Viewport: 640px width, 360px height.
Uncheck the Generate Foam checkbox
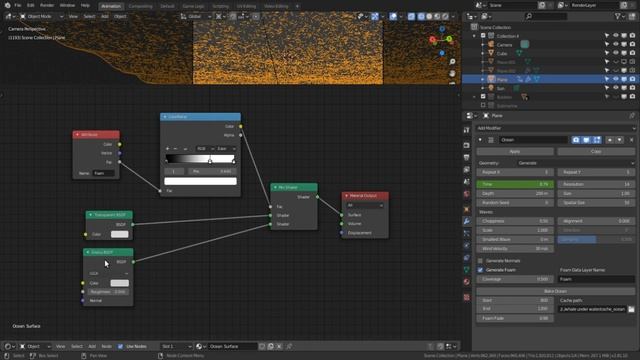(x=480, y=270)
